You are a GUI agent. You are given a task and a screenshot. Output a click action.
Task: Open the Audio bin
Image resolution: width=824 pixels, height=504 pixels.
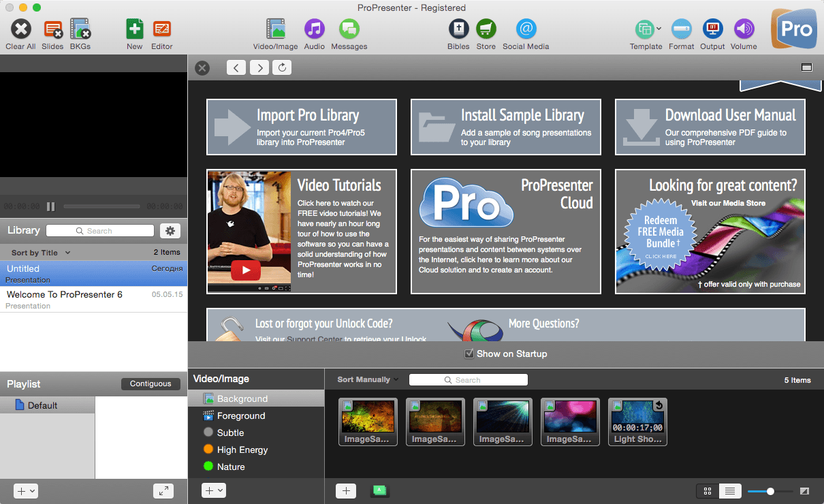coord(314,29)
